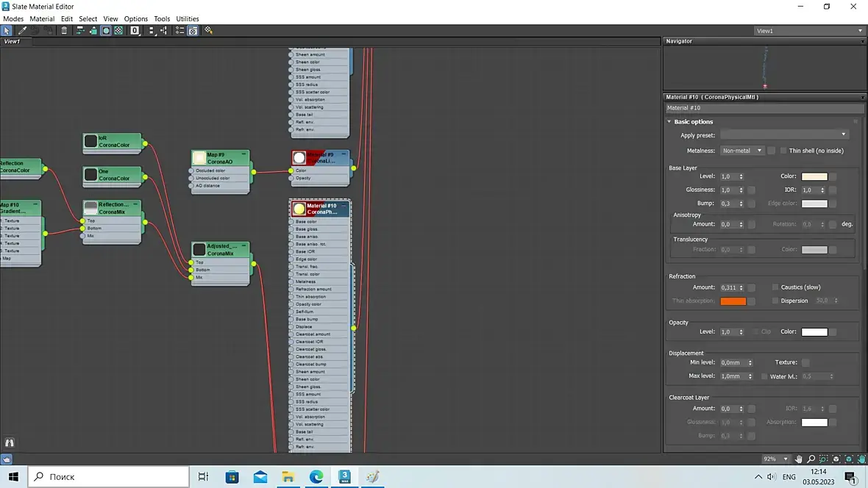The image size is (868, 488).
Task: Click the Refraction Amount value field
Action: [729, 287]
